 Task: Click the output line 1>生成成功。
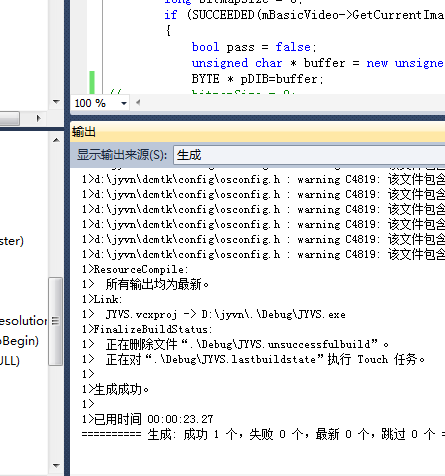[115, 389]
